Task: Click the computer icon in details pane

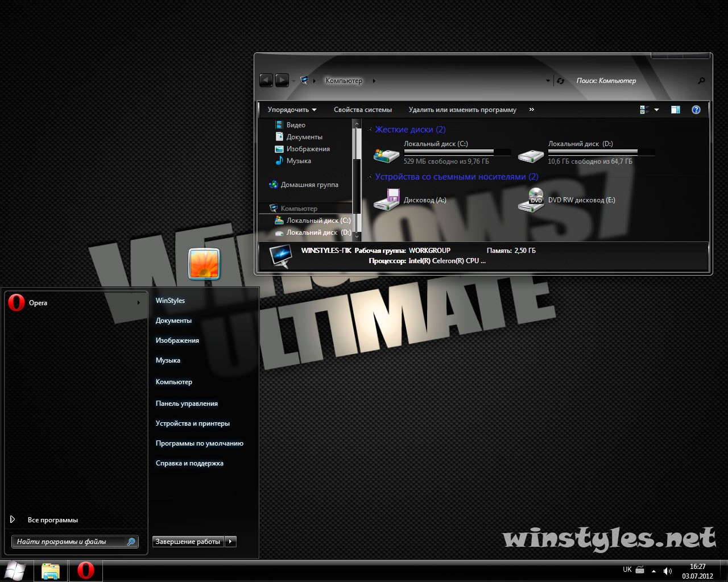Action: (x=280, y=256)
